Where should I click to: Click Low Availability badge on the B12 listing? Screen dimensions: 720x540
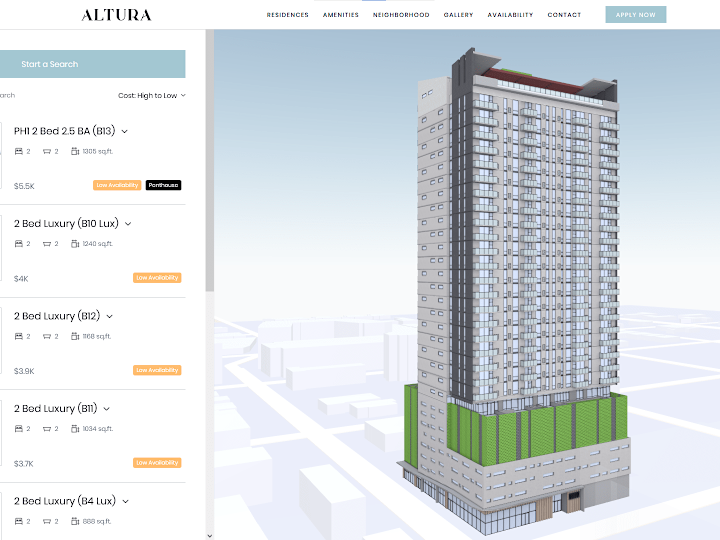157,370
